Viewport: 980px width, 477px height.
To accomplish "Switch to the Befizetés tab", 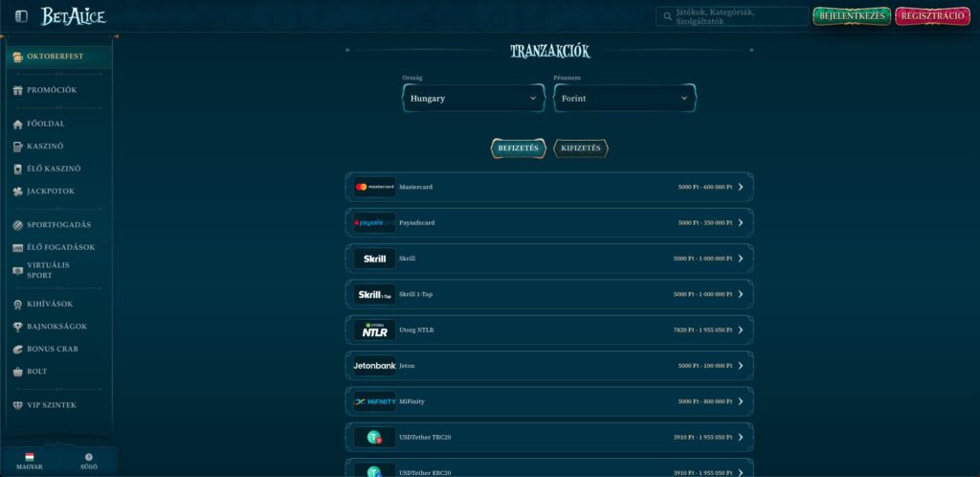I will coord(519,148).
